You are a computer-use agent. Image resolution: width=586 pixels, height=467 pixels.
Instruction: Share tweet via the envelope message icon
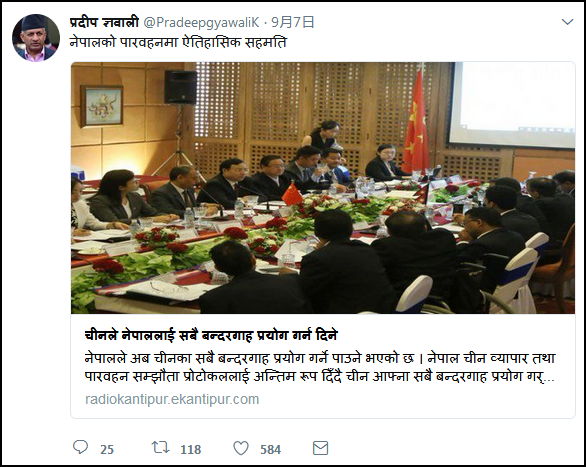pos(320,448)
